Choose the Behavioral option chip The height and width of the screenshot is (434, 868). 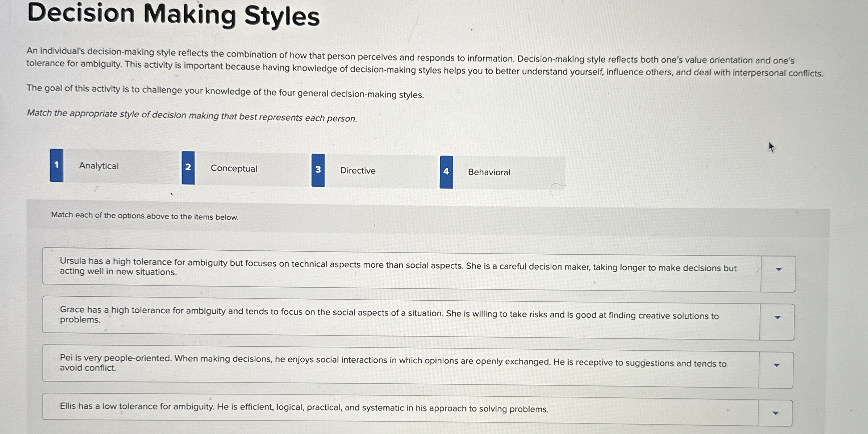point(489,172)
